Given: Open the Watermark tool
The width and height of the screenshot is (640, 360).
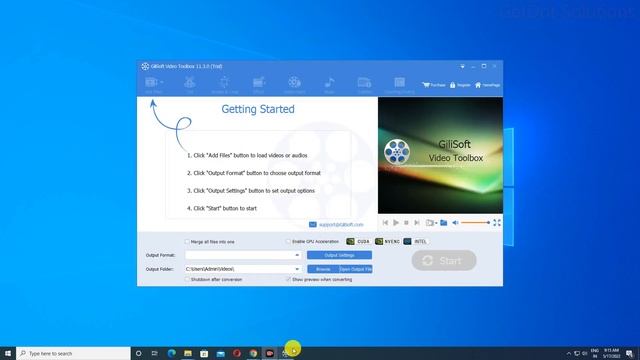Looking at the screenshot, I should (294, 83).
